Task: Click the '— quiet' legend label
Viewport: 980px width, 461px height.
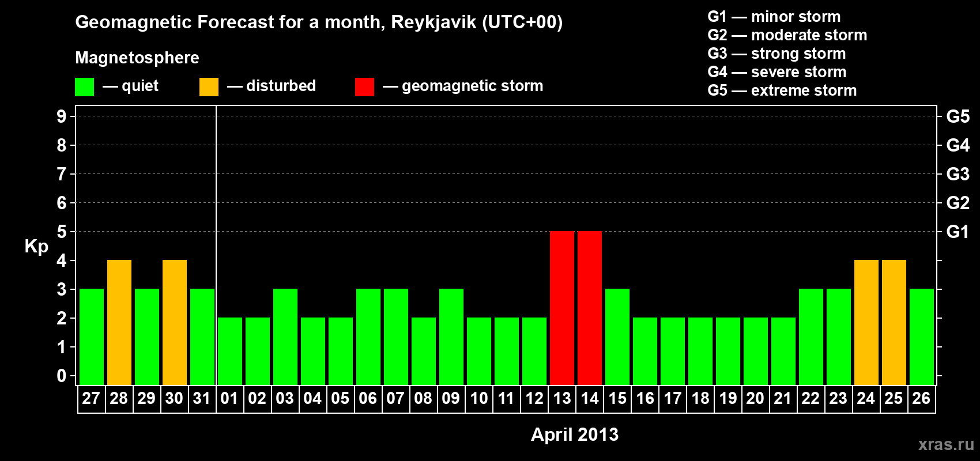Action: (130, 86)
